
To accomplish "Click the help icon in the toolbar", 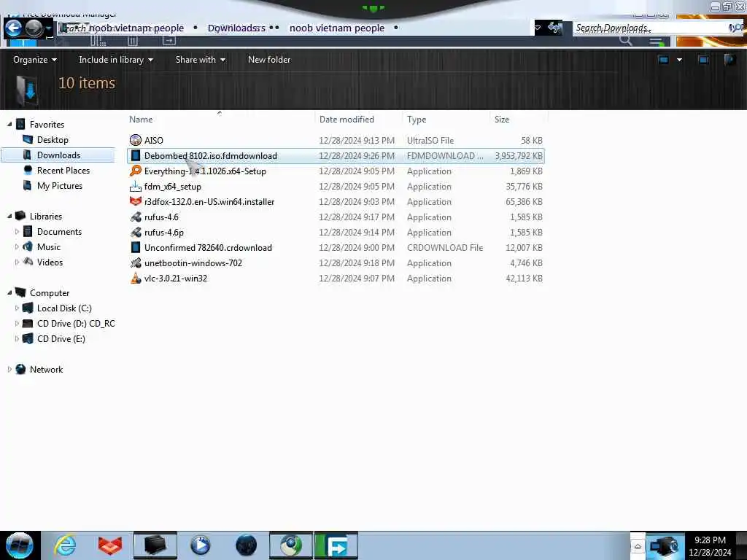I will tap(729, 60).
